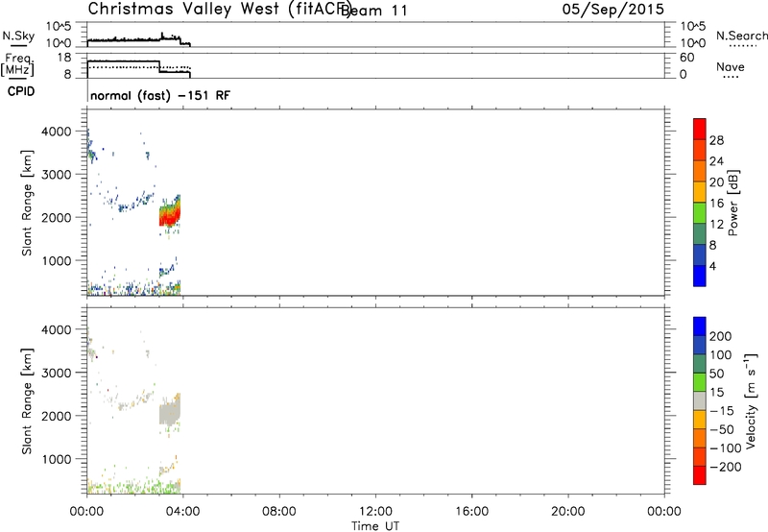
Task: Click the red top segment of Power colorbar
Action: point(700,129)
